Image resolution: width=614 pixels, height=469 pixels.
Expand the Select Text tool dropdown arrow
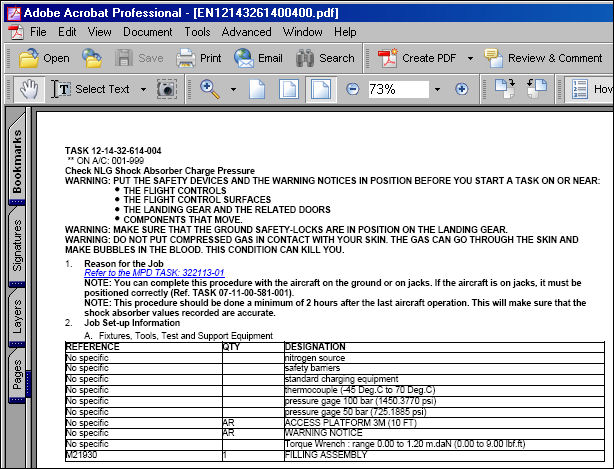click(143, 90)
